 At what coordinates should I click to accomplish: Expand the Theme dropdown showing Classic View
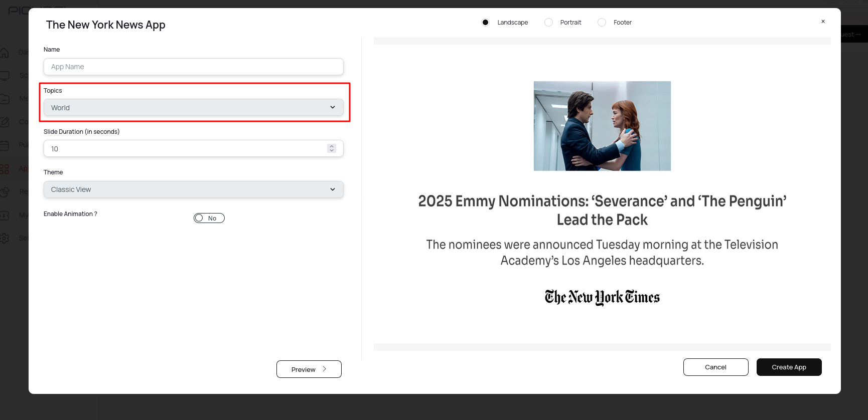point(193,189)
